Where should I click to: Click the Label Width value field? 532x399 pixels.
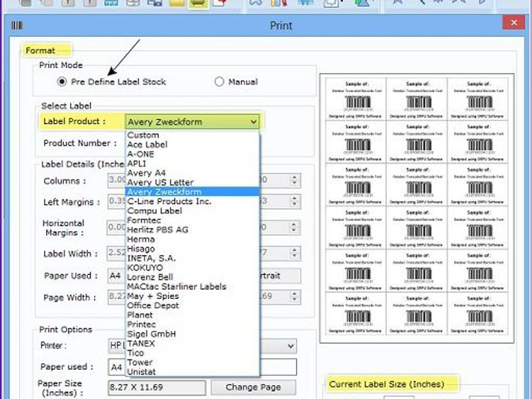tap(116, 253)
